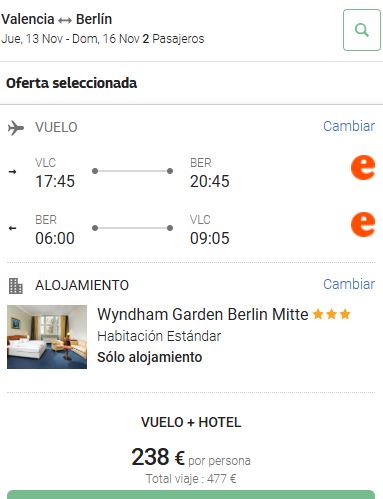Open the Wyndham Garden hotel room photo
The image size is (383, 499).
click(x=47, y=337)
